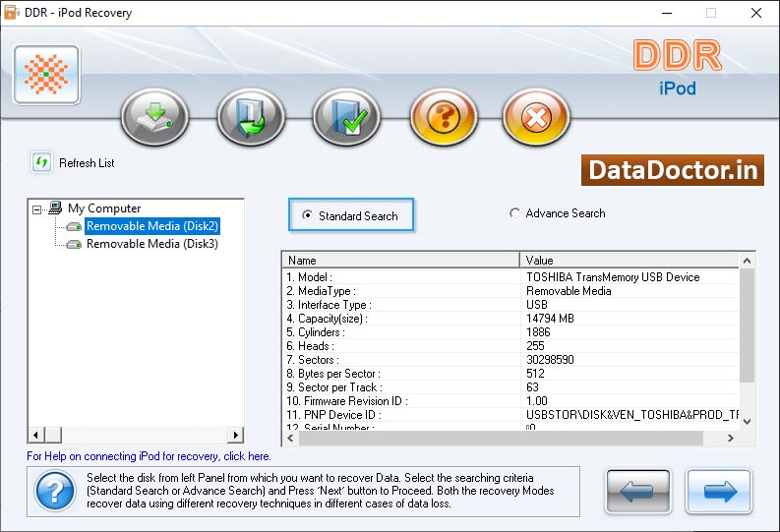Select Removable Media (Disk3) in tree

152,244
